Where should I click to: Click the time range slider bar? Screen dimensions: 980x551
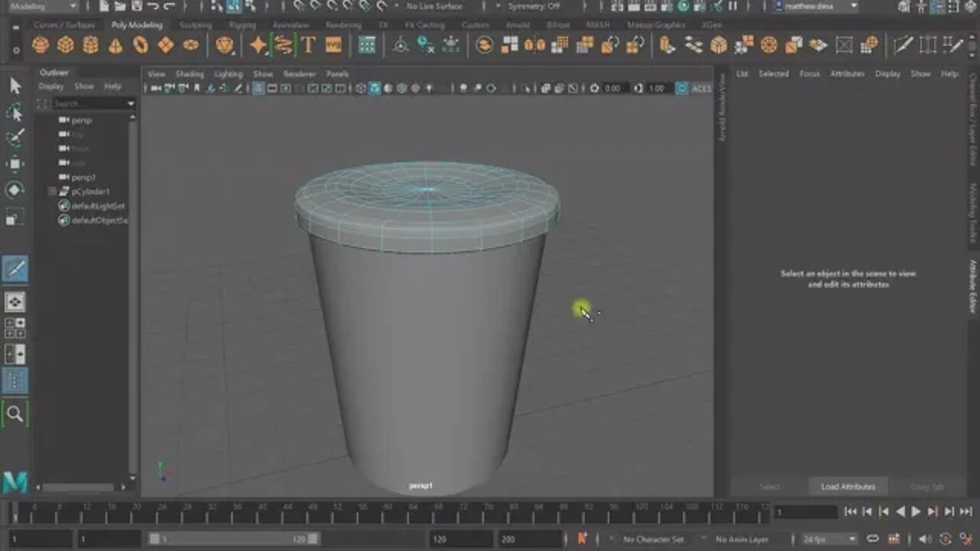tap(236, 540)
